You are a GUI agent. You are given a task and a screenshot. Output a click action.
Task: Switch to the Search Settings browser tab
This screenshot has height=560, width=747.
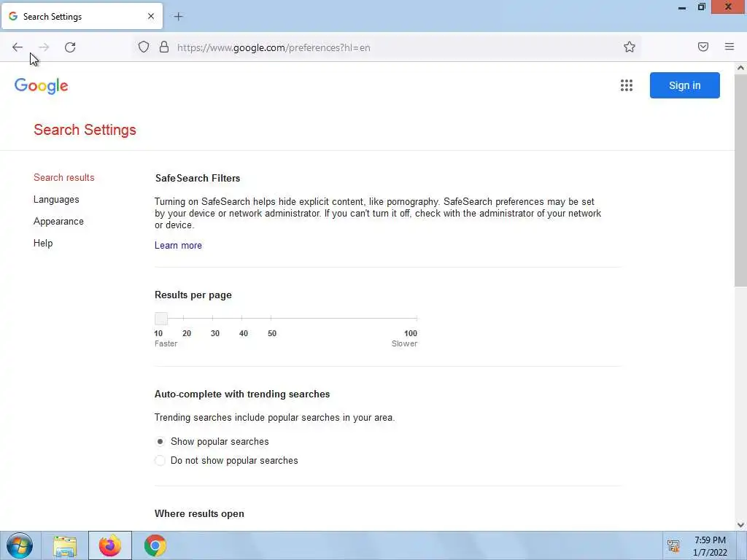pos(82,16)
